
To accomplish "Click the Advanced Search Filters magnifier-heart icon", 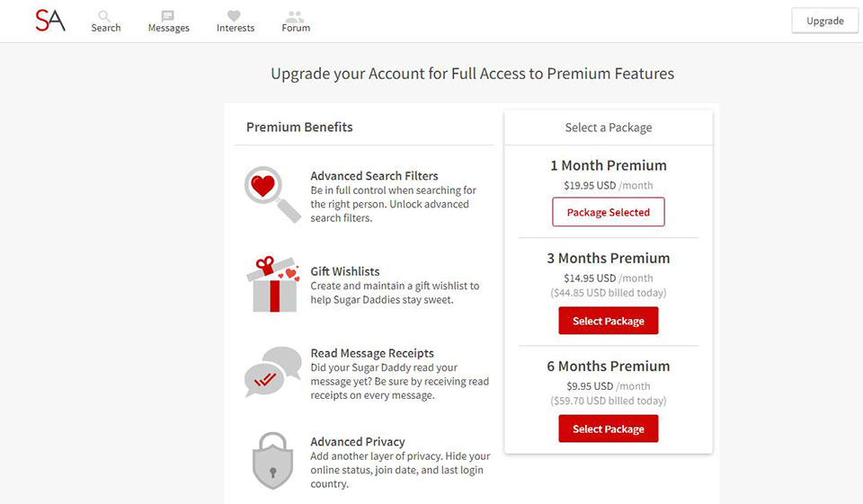I will tap(271, 193).
